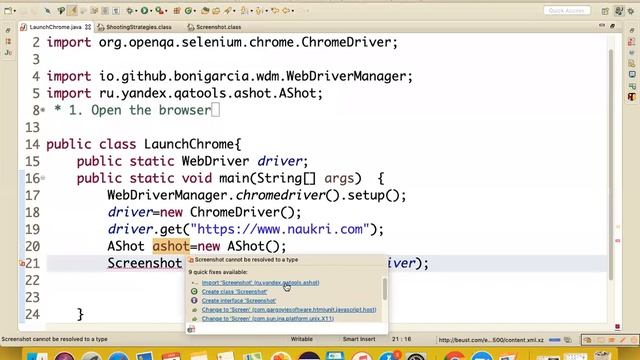Click the New Java Class green icon
This screenshot has width=640, height=360.
tap(188, 11)
